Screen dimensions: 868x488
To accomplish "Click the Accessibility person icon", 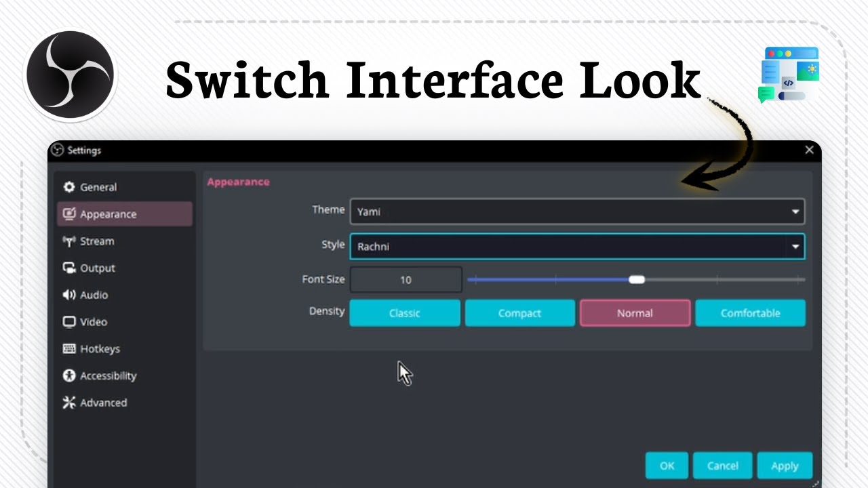I will point(68,375).
